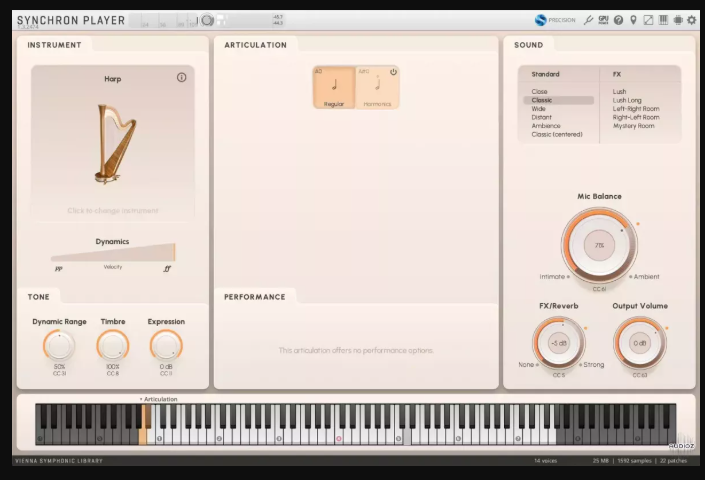Click the TONE panel tab
This screenshot has height=480, width=705.
click(x=39, y=297)
